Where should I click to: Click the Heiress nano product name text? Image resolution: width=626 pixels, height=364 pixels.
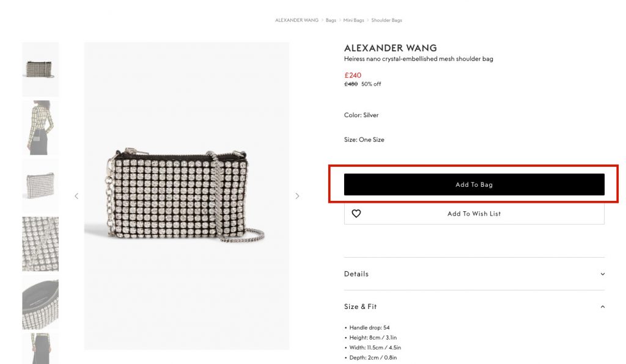(418, 59)
